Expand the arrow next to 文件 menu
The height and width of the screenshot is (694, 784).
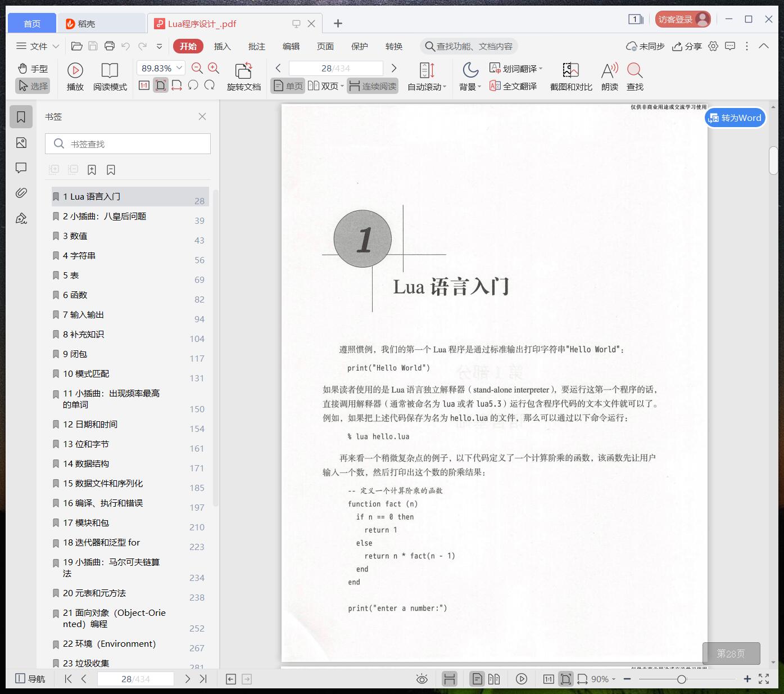pos(56,46)
